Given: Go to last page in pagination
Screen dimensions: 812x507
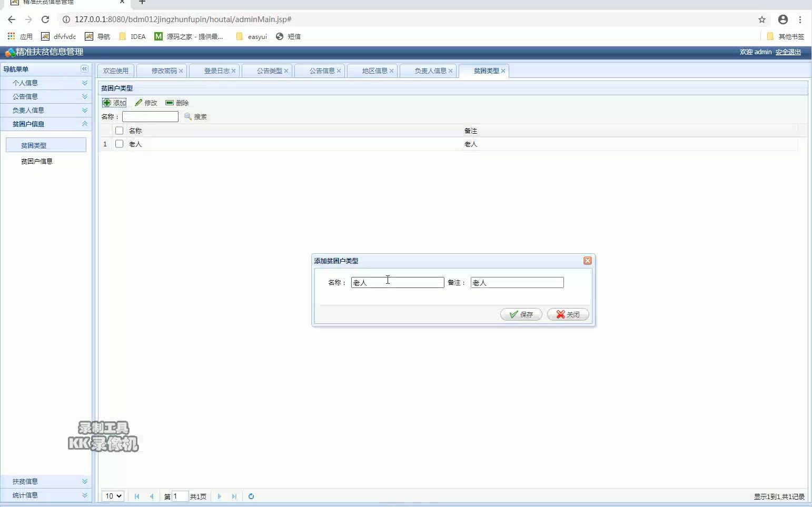Looking at the screenshot, I should click(234, 496).
